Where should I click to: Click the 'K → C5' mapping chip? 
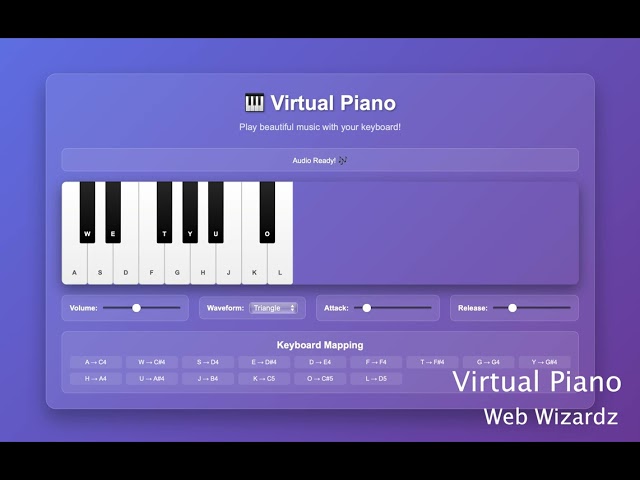click(264, 379)
